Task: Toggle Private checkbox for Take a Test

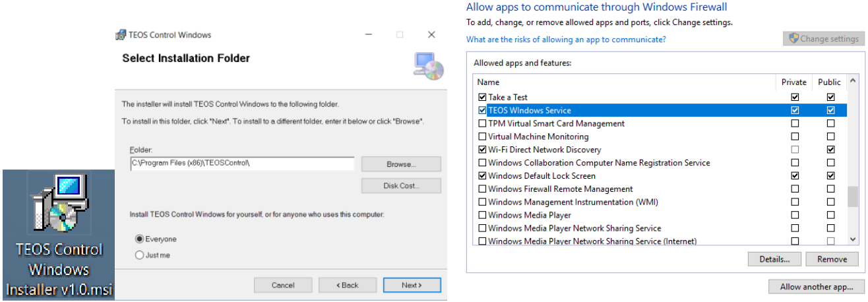Action: (795, 97)
